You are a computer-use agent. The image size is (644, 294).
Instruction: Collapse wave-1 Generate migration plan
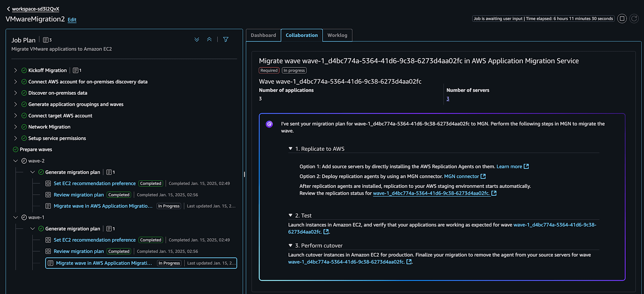click(x=33, y=229)
